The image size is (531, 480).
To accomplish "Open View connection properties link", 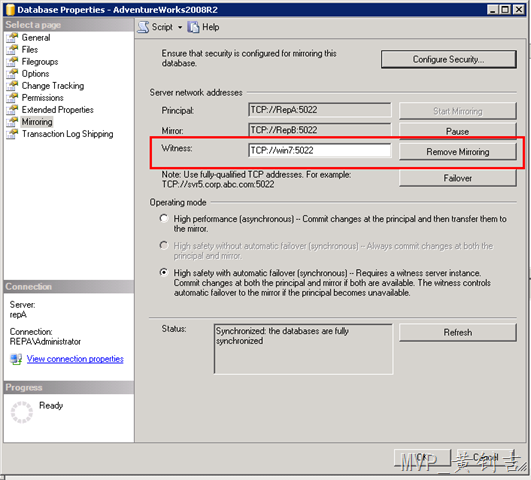I will [75, 359].
